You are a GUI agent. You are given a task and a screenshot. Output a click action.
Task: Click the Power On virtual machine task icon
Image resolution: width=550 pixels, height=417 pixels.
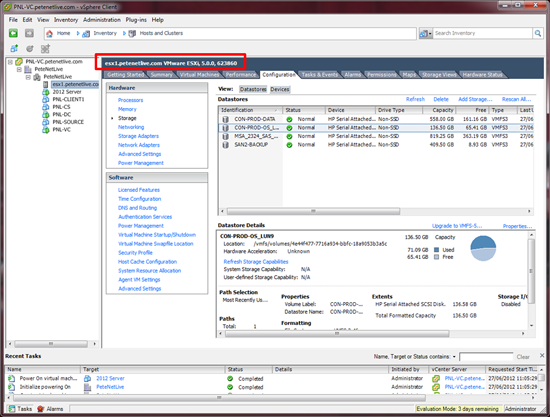(12, 378)
